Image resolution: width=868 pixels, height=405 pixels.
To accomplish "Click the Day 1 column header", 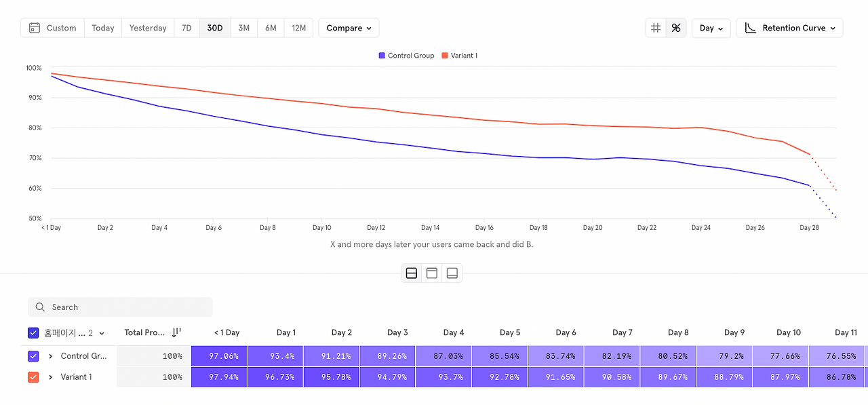I will point(286,332).
